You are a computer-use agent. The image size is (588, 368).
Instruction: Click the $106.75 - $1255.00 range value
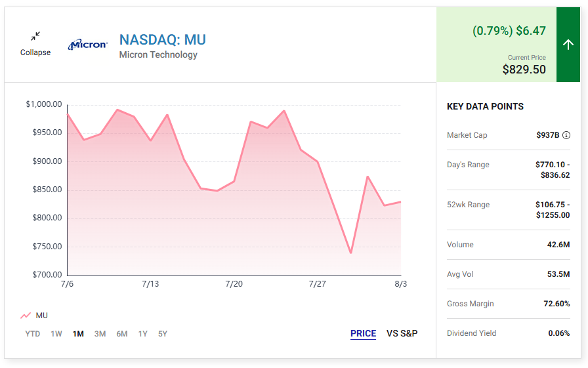553,210
